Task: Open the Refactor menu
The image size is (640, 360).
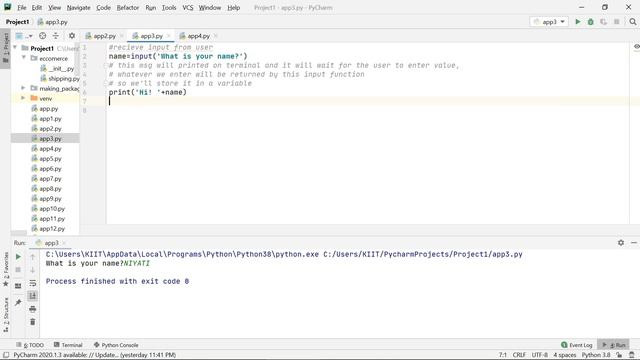Action: (x=128, y=7)
